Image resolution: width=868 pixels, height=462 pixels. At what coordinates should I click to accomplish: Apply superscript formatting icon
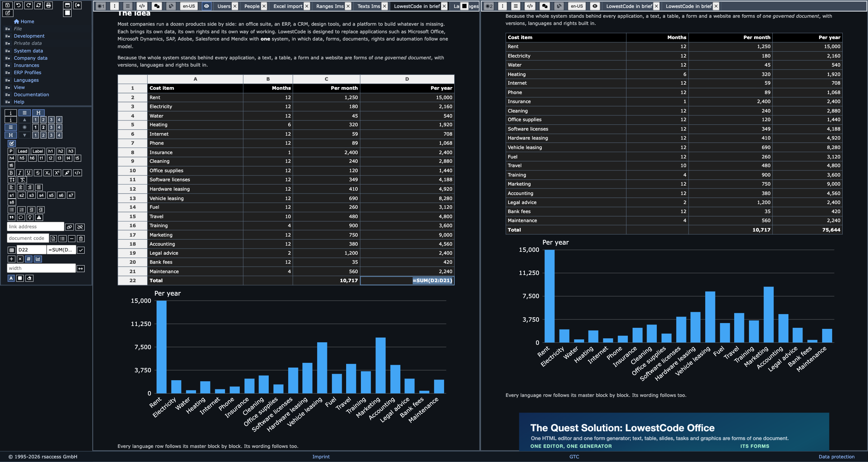(x=57, y=173)
